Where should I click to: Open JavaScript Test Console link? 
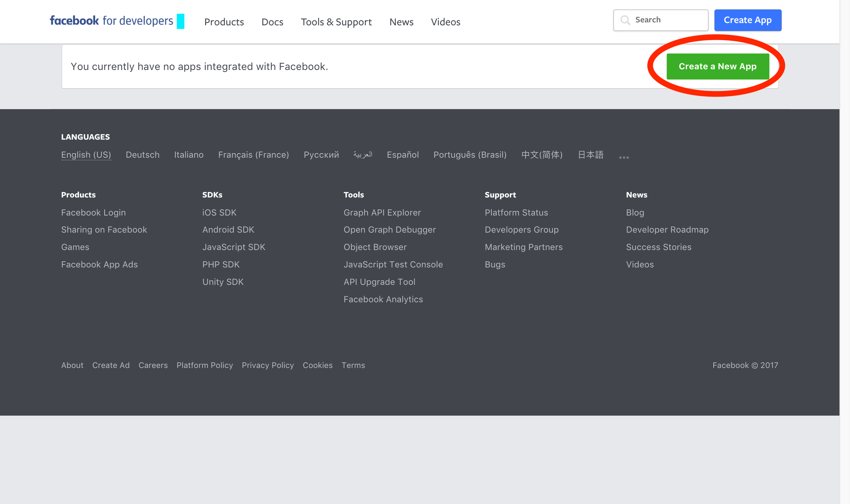click(x=393, y=264)
